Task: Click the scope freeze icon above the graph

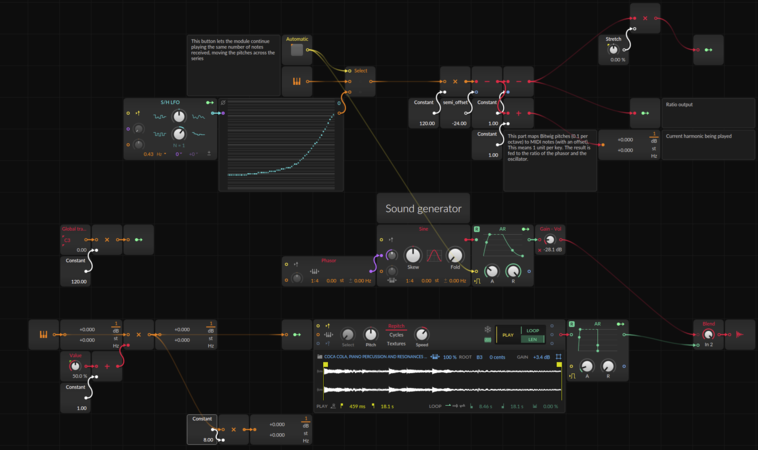Action: [223, 103]
